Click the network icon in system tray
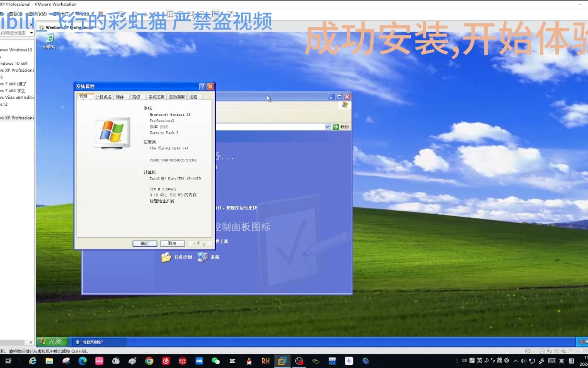Screen dimensions: 588x368 (x=532, y=361)
